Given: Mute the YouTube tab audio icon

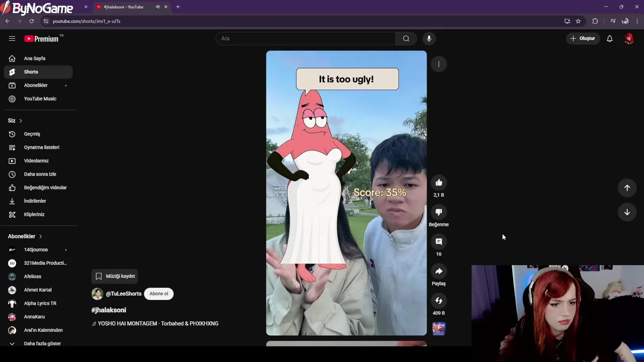Looking at the screenshot, I should [157, 7].
